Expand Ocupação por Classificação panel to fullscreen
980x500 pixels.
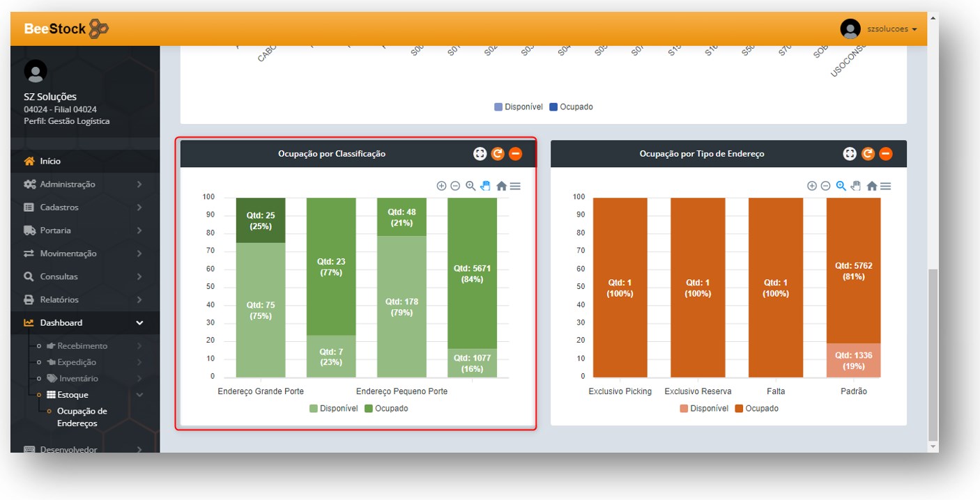480,154
